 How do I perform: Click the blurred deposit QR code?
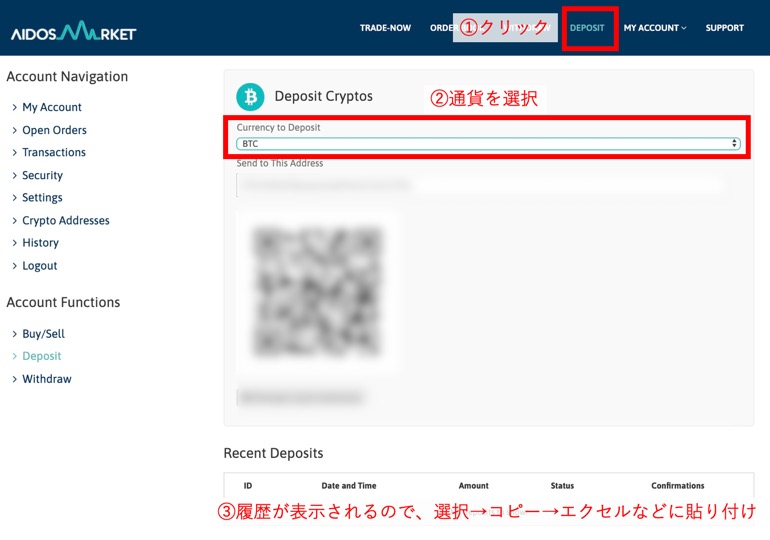317,292
